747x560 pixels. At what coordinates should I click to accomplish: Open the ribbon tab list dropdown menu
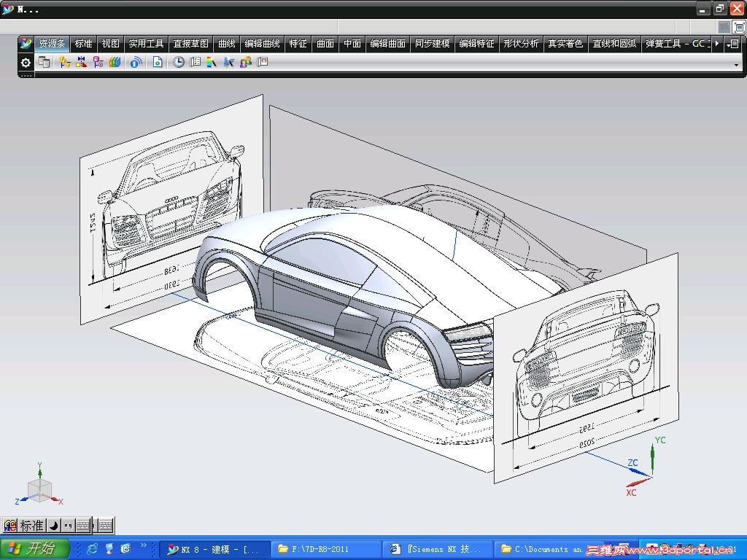point(734,44)
